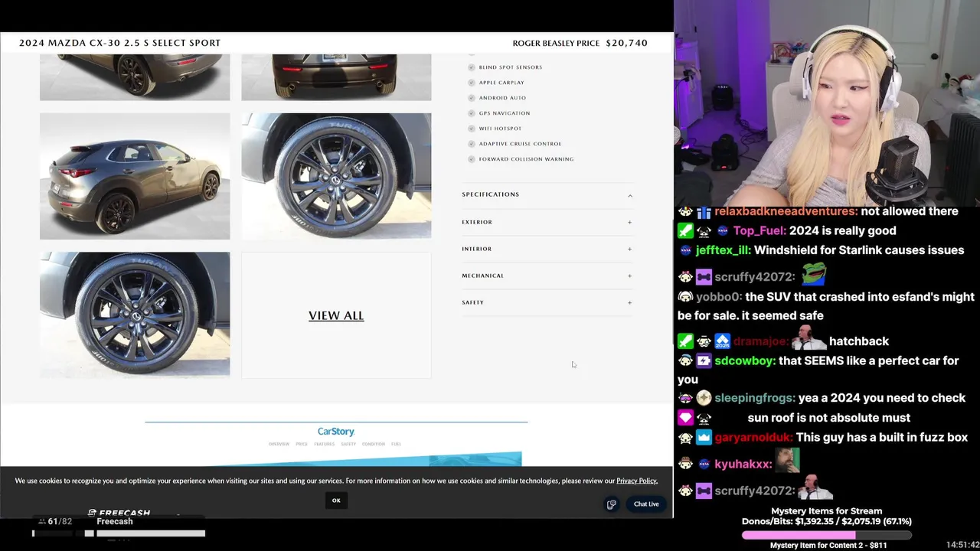This screenshot has width=980, height=551.
Task: Click the checkmark icon next to Android Auto
Action: [472, 98]
